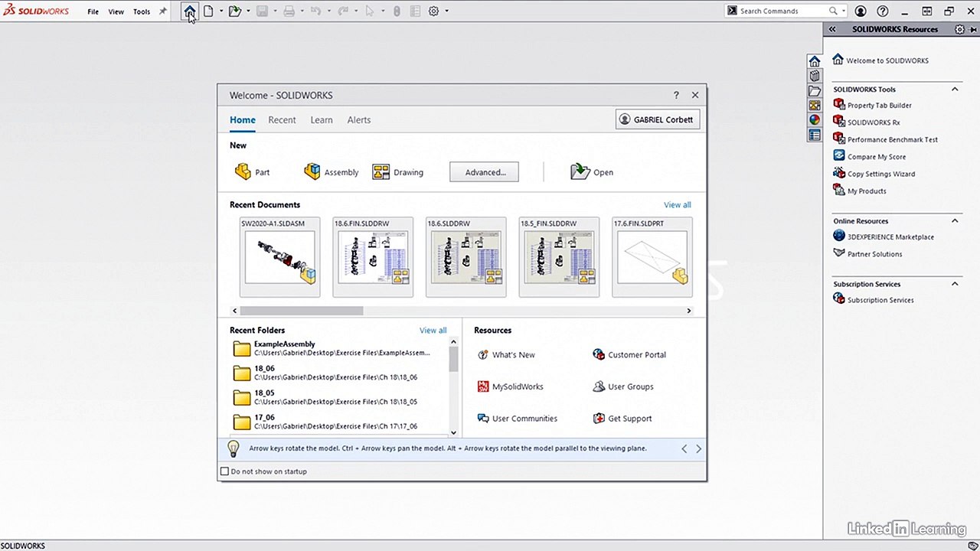
Task: Select the SOLIDWORKS Resources home tab icon
Action: 815,61
